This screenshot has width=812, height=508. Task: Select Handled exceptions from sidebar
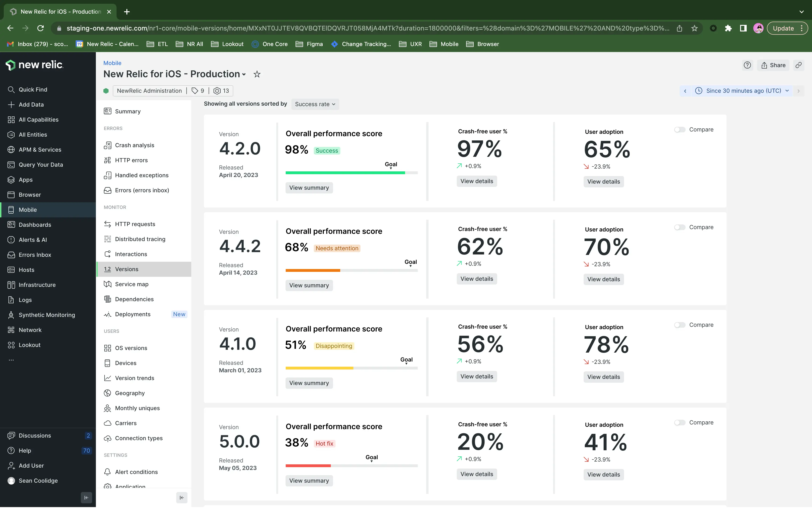[142, 175]
